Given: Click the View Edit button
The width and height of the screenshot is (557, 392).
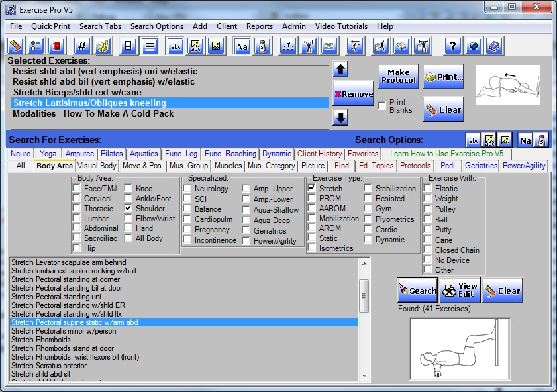Looking at the screenshot, I should pos(460,291).
